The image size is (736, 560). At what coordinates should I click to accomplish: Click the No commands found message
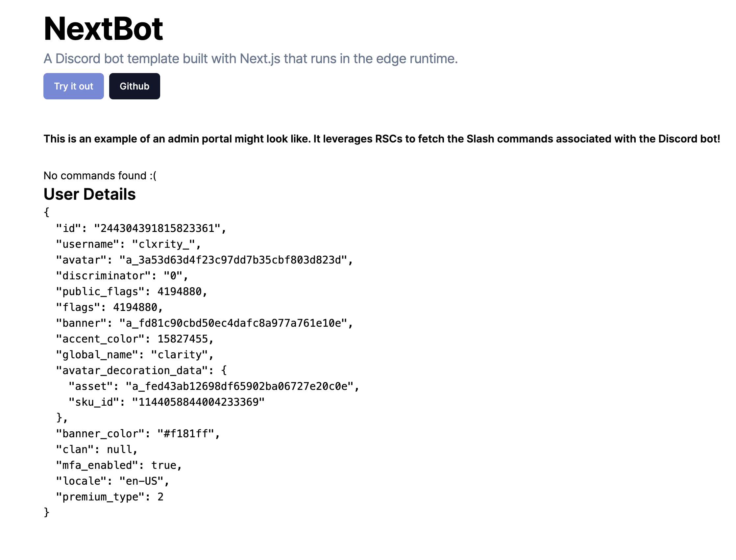(100, 175)
